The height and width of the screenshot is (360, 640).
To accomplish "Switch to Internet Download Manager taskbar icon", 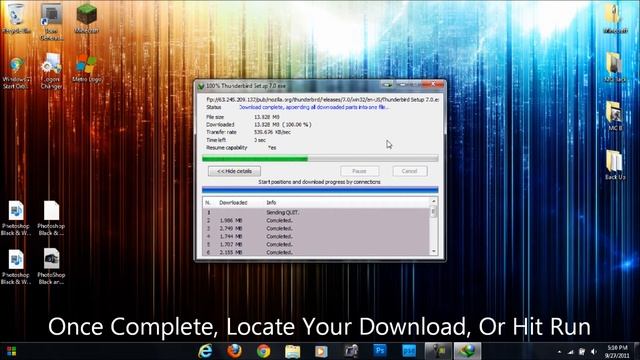I will point(468,351).
